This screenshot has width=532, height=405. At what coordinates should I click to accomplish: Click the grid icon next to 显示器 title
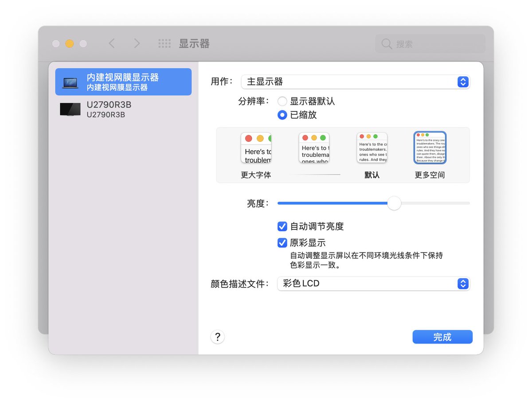pyautogui.click(x=164, y=43)
